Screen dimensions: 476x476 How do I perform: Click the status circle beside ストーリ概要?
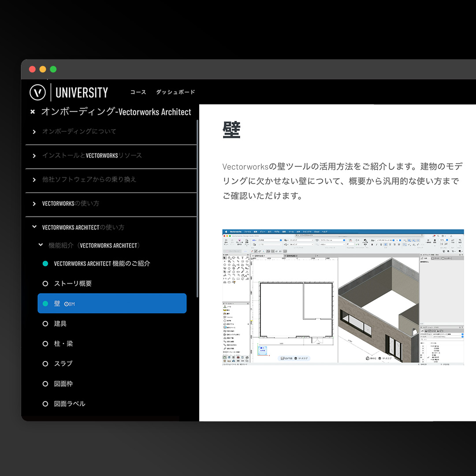[x=45, y=283]
